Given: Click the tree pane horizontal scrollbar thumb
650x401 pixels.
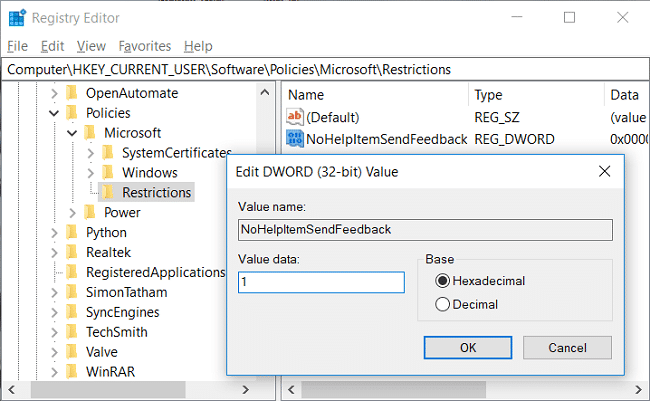Looking at the screenshot, I should (108, 390).
